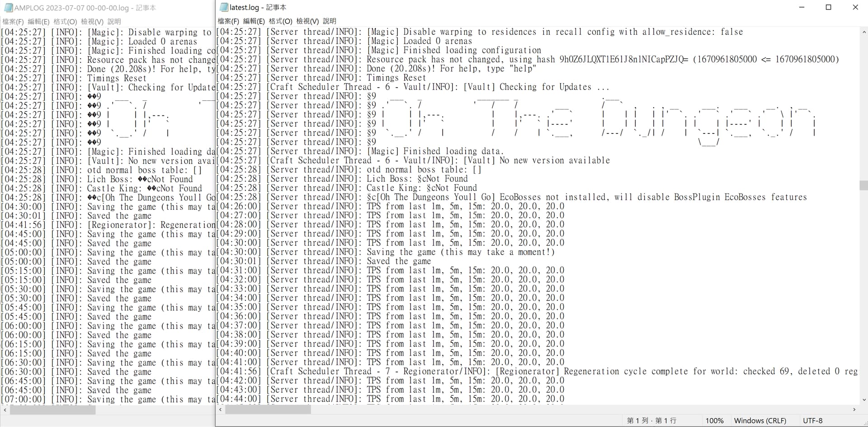This screenshot has height=427, width=868.
Task: Click the [04:26:00] TPS line in latest.log
Action: pos(390,206)
